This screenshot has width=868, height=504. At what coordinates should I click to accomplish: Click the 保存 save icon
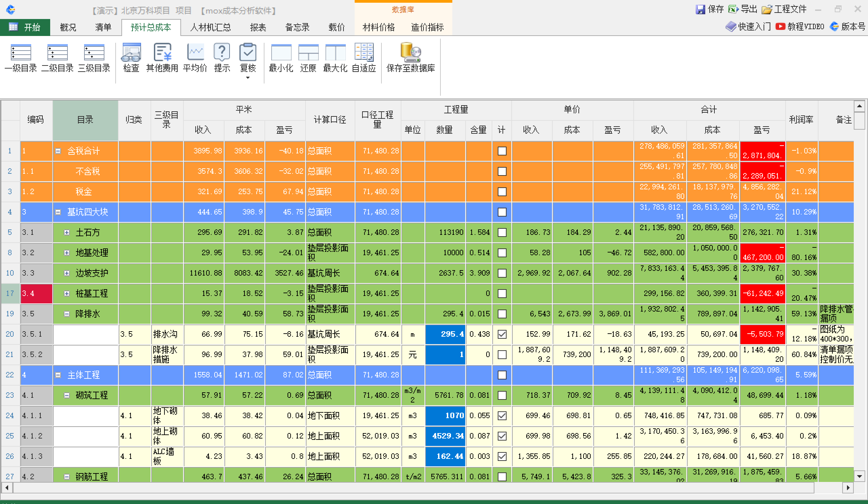tap(700, 9)
